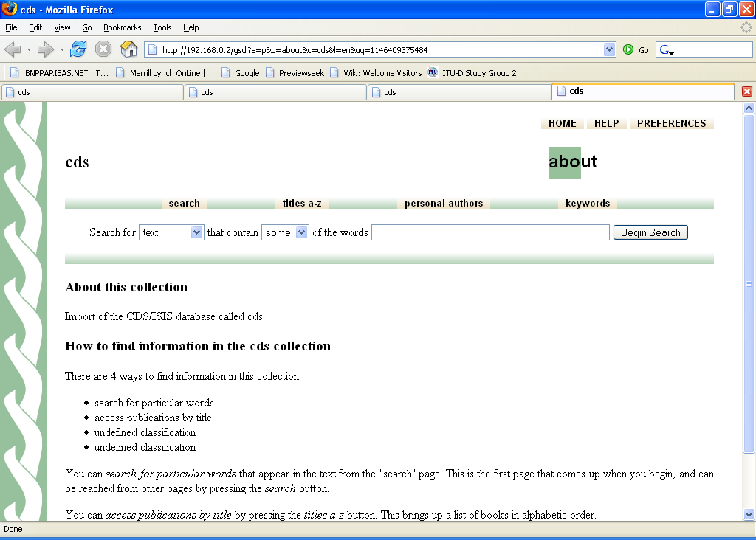Screen dimensions: 756x540
Task: Close the current tab with red X
Action: click(x=746, y=91)
